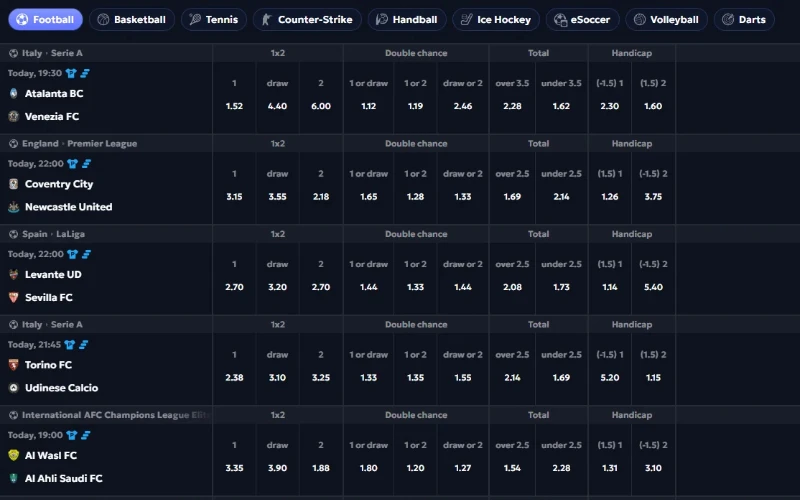Click the jersey icon in Coventry City match

pos(72,164)
